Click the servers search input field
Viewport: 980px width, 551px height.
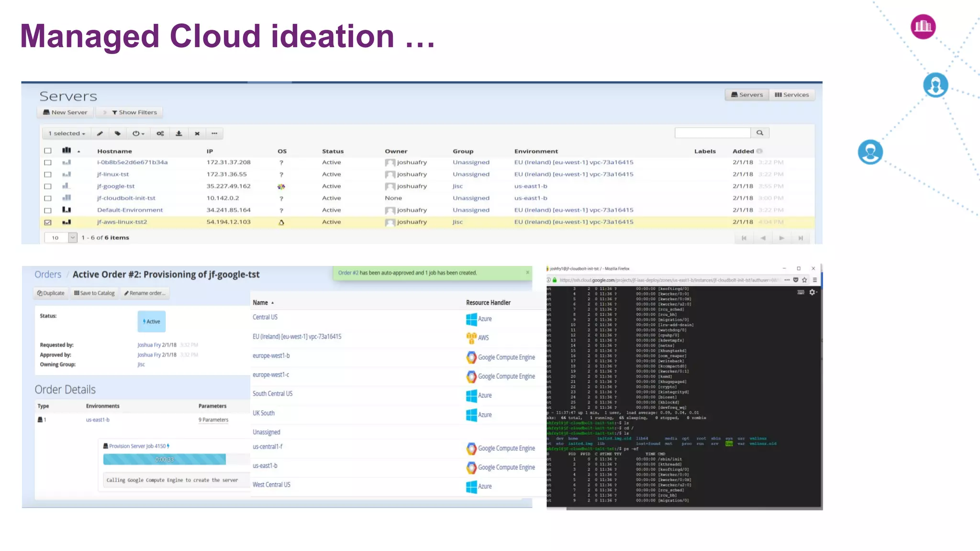[713, 132]
